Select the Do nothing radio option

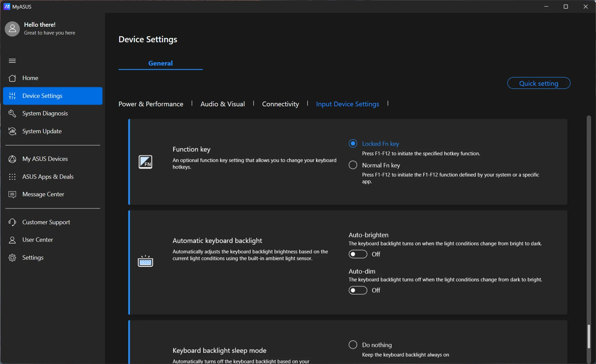[x=353, y=345]
